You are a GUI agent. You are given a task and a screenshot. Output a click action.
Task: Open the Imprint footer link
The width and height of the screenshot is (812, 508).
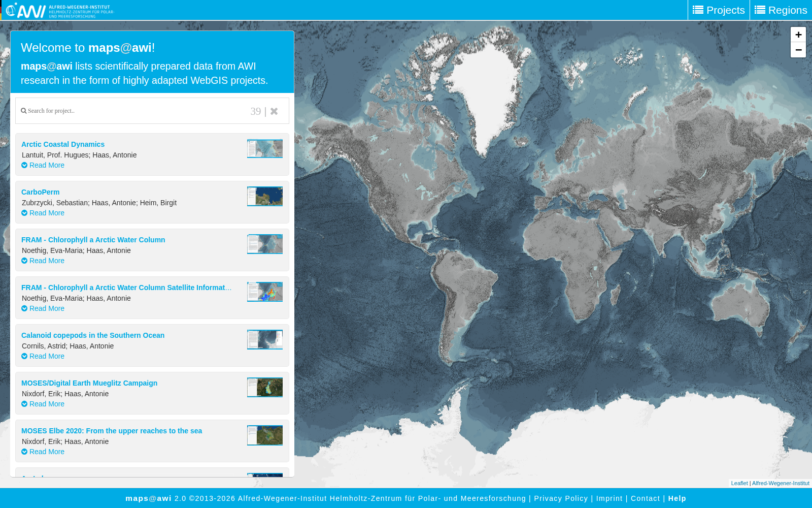point(609,498)
